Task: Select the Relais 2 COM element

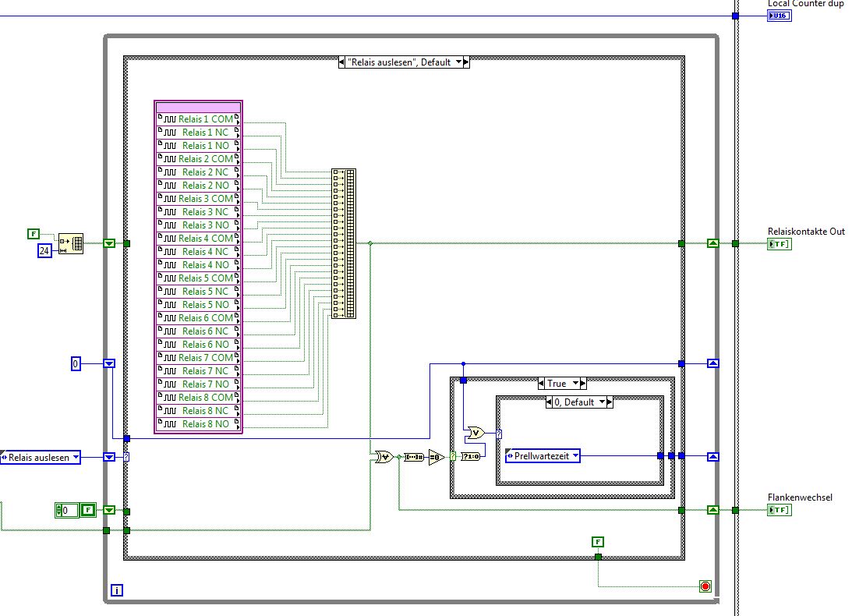Action: (x=198, y=159)
